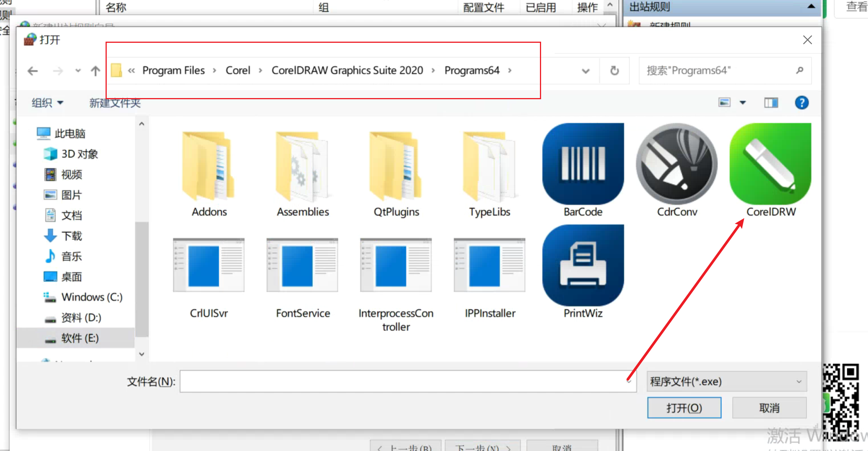Collapse the 出站规则 panel in background window
The image size is (868, 451).
(811, 6)
